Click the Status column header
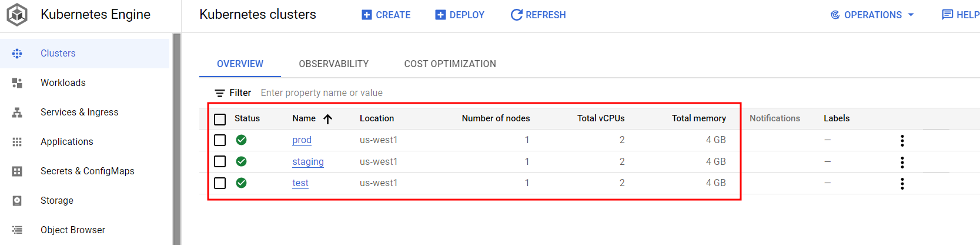 click(247, 118)
